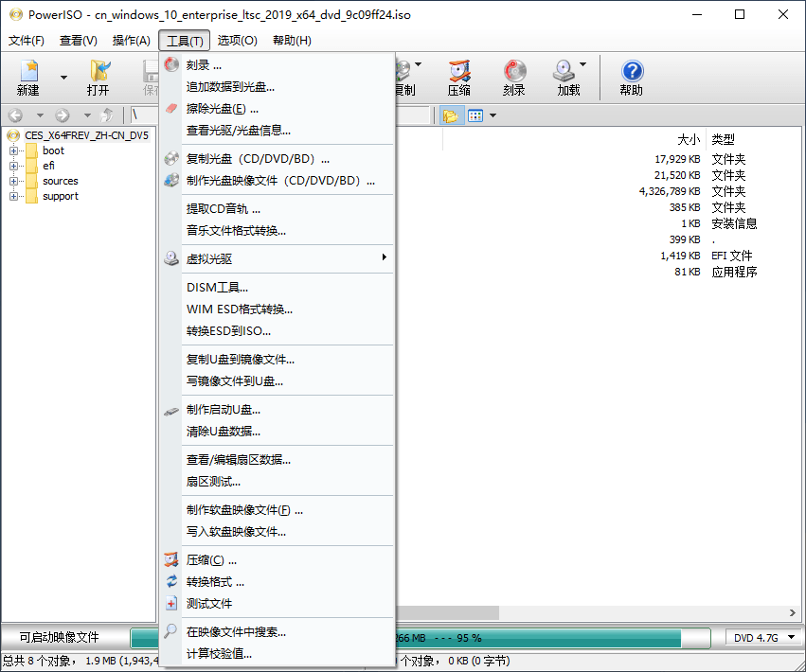The width and height of the screenshot is (806, 672).
Task: Click the Up one level arrow icon
Action: point(107,115)
